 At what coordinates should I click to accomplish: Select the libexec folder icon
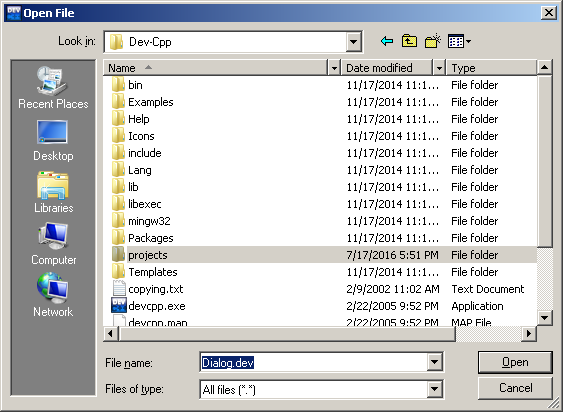118,204
